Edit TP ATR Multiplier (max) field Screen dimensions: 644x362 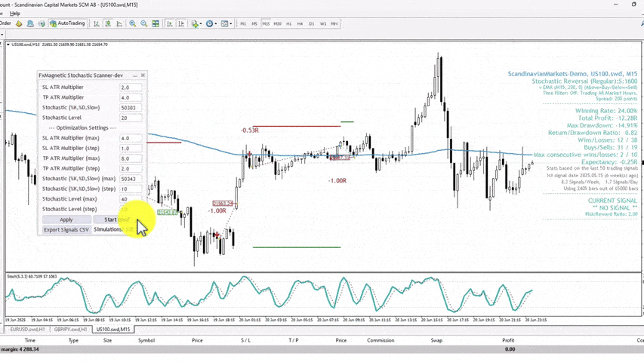(x=131, y=158)
